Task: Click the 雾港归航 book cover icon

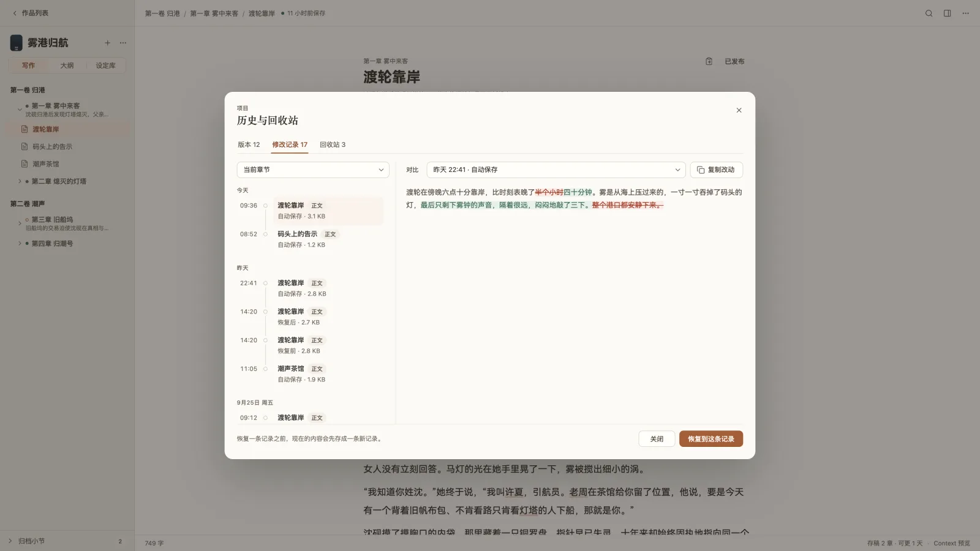Action: 17,43
